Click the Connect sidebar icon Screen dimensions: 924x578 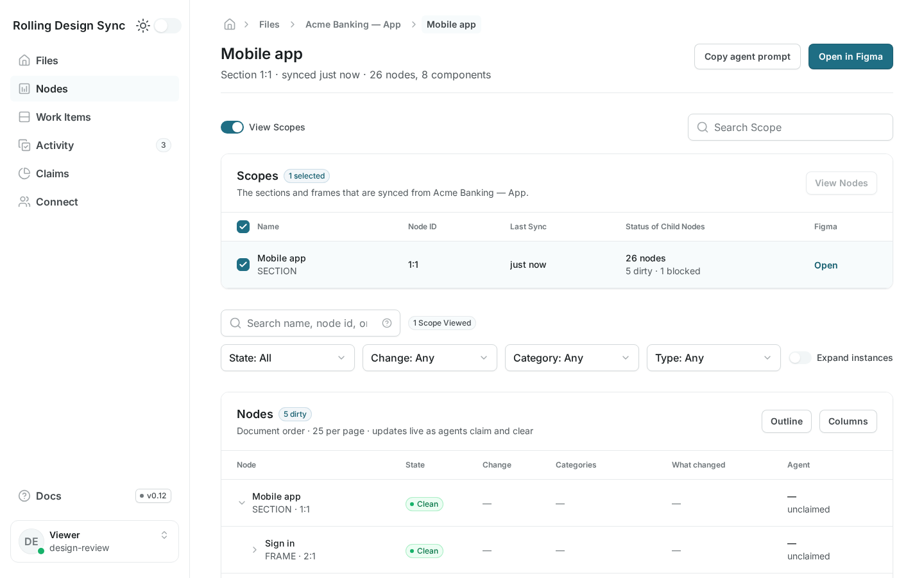[24, 202]
